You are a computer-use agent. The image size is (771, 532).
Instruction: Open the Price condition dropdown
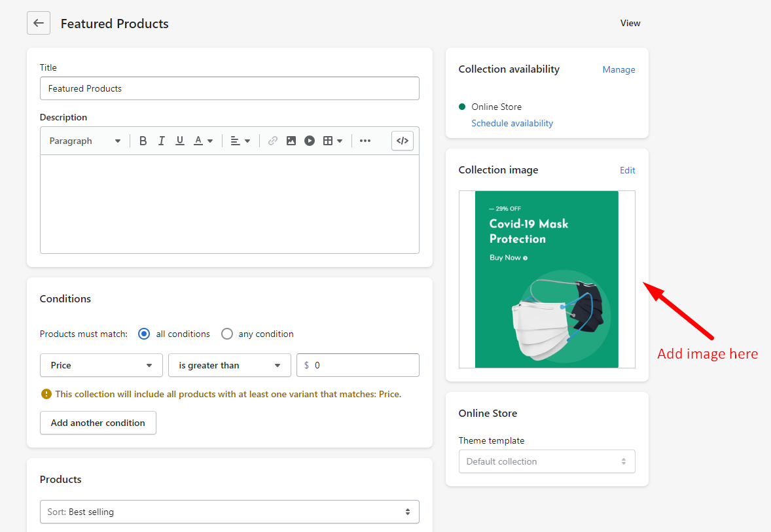[x=101, y=365]
